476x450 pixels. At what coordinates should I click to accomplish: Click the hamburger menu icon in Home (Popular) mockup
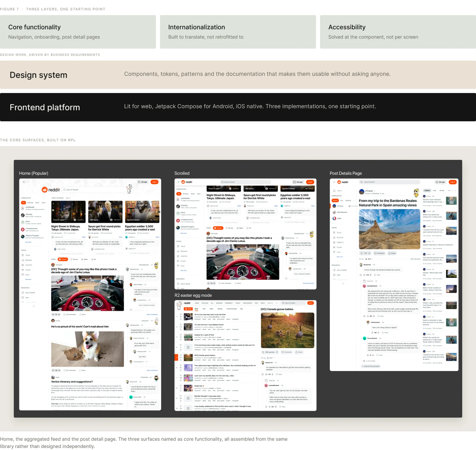pyautogui.click(x=24, y=182)
